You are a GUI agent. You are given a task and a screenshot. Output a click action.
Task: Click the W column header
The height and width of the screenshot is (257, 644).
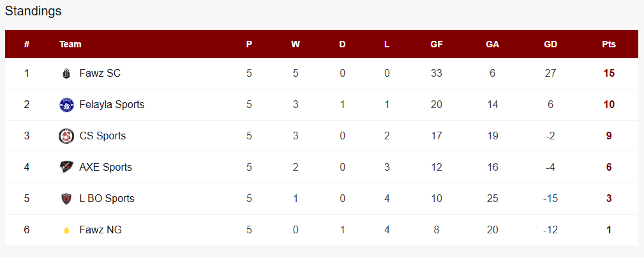(296, 45)
